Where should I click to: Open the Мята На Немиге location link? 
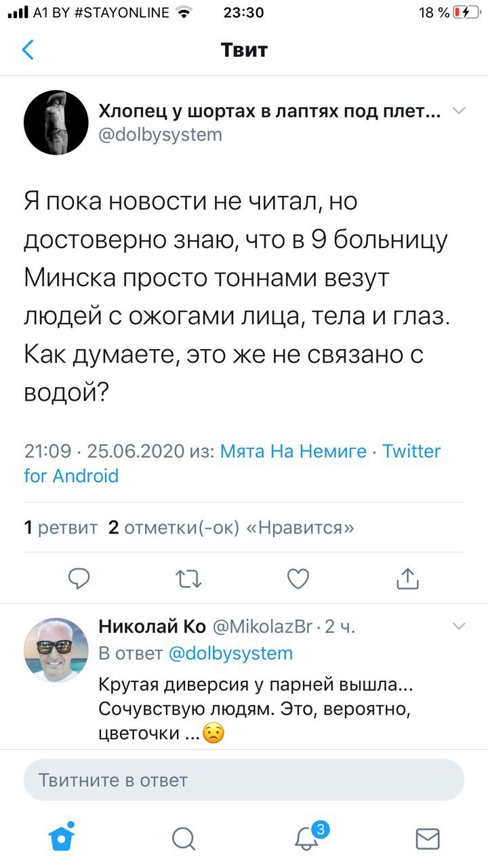[293, 451]
